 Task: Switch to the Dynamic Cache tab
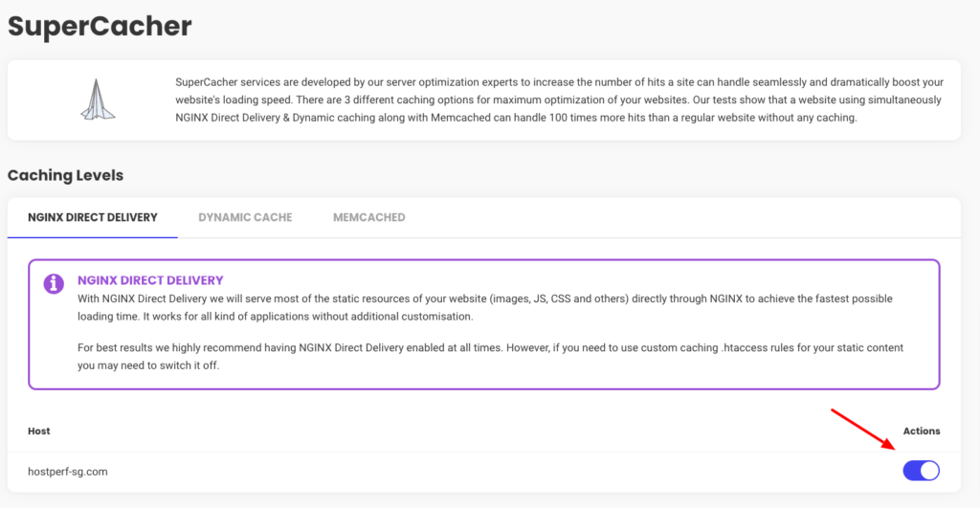[x=245, y=217]
